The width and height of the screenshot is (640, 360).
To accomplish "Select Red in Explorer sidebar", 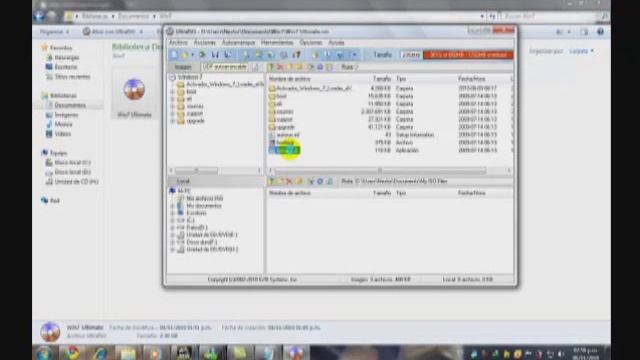I will point(55,200).
